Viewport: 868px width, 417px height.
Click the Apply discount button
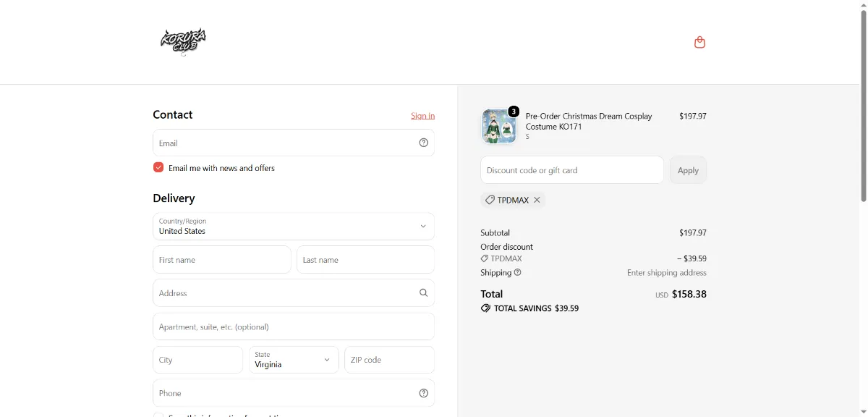coord(688,170)
